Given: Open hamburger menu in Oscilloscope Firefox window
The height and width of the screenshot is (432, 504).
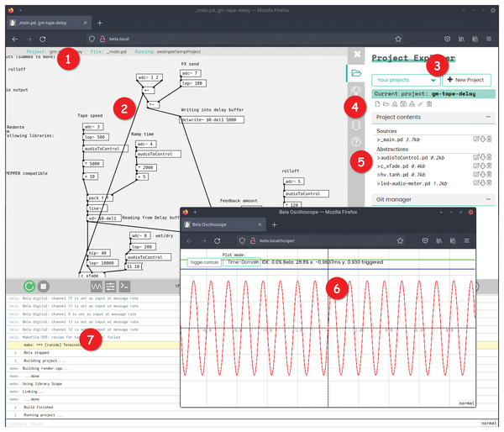Looking at the screenshot, I should click(x=467, y=240).
